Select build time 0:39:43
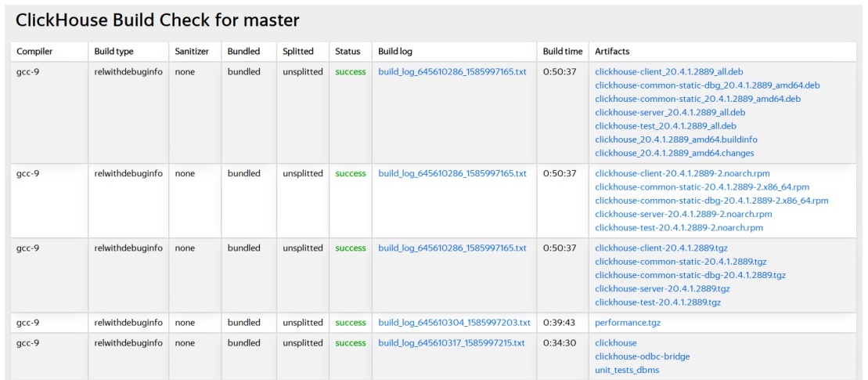Screen dimensions: 868x380 [560, 322]
